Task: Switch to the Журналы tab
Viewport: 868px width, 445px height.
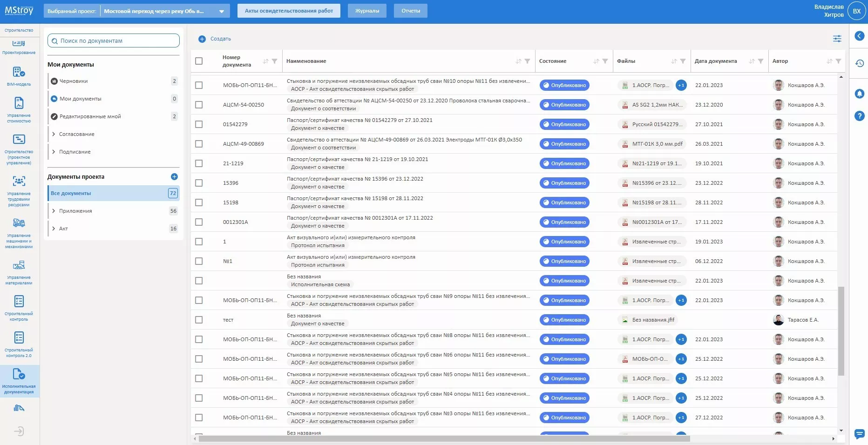Action: pyautogui.click(x=367, y=11)
